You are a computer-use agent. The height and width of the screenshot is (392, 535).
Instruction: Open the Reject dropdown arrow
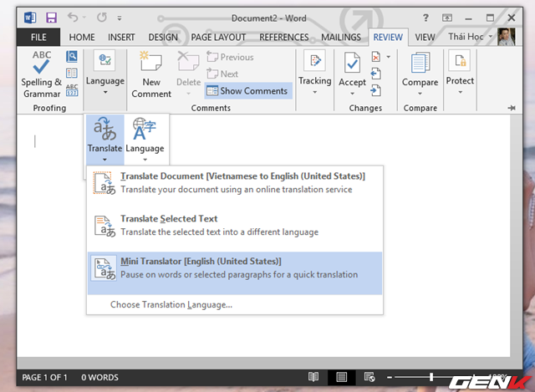point(388,57)
